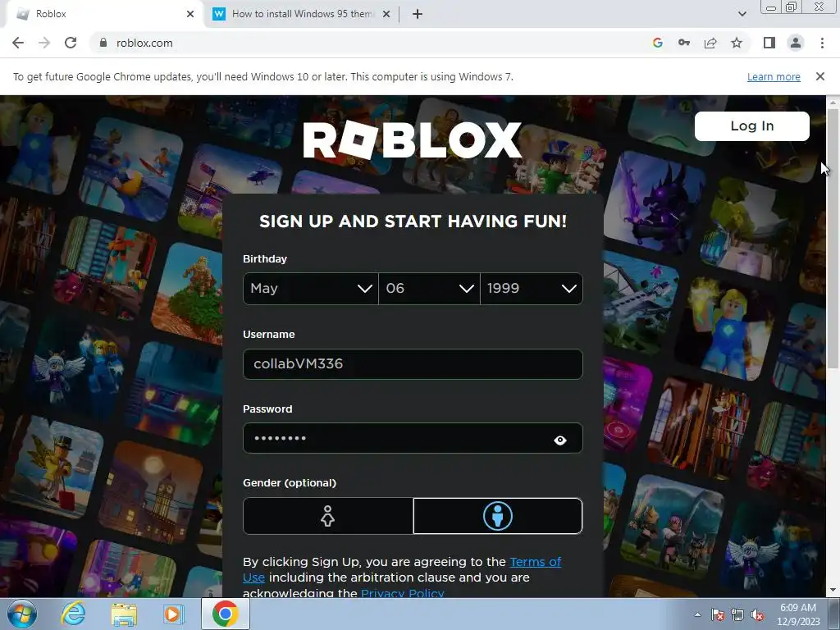Click the share page icon
This screenshot has height=630, width=840.
710,43
